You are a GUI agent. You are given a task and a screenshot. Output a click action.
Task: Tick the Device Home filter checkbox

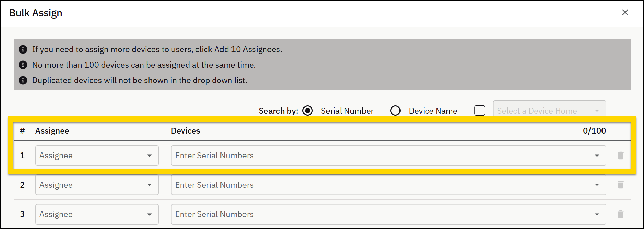click(479, 111)
